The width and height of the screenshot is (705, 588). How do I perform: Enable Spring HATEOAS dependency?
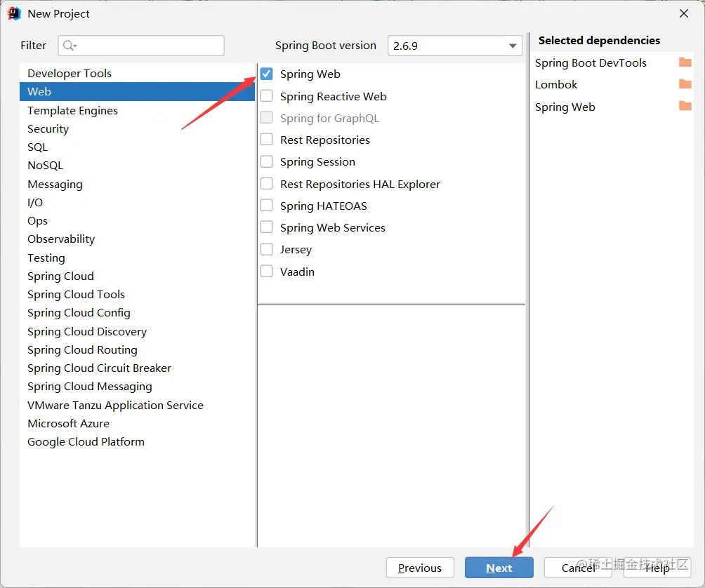[267, 206]
